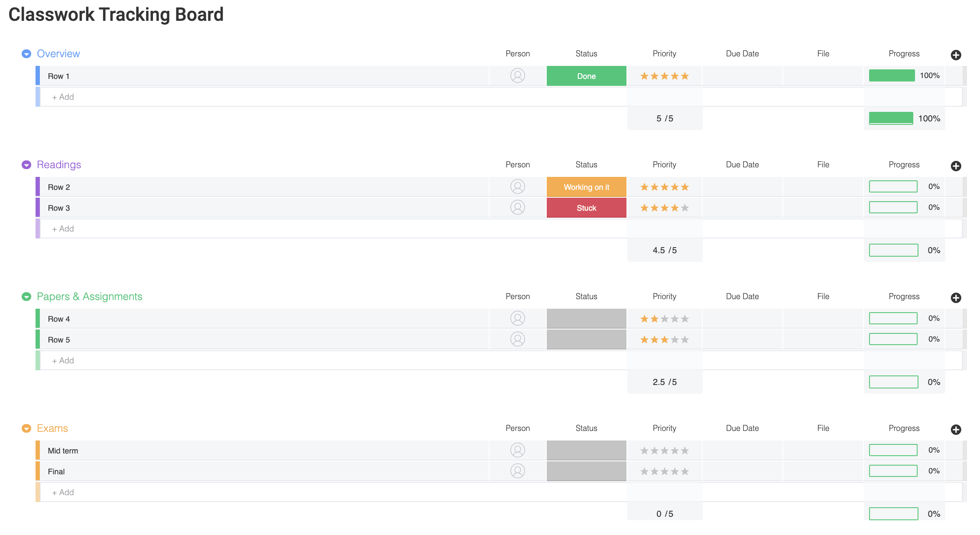Open the Stuck status of Row 3
980x535 pixels.
pyautogui.click(x=587, y=208)
